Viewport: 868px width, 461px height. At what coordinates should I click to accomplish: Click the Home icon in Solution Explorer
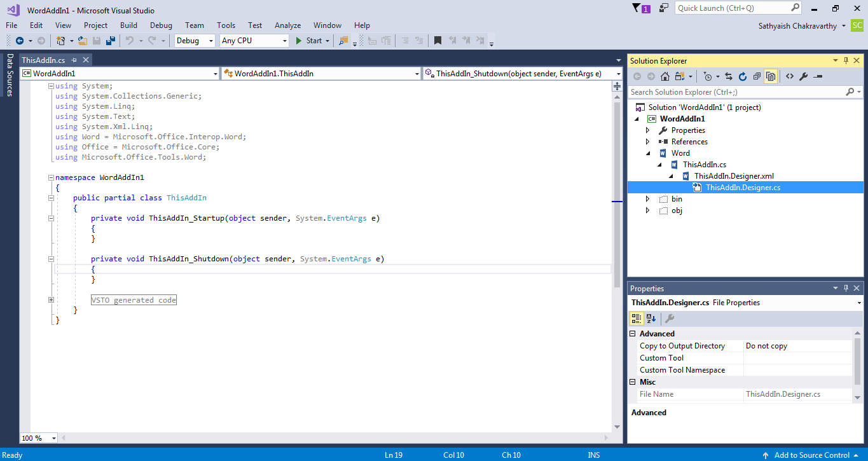tap(665, 76)
